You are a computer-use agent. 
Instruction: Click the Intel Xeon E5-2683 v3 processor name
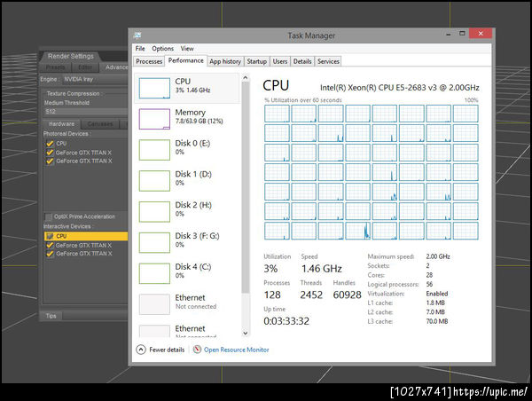click(400, 88)
